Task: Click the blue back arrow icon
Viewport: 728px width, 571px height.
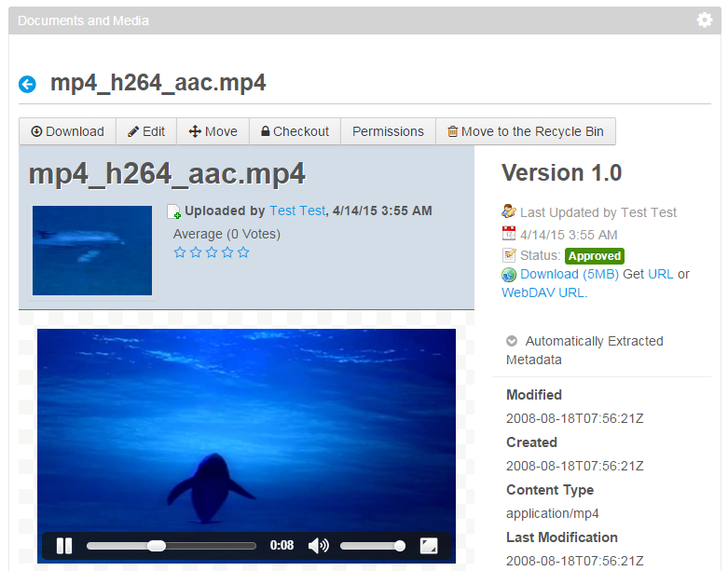Action: 27,85
